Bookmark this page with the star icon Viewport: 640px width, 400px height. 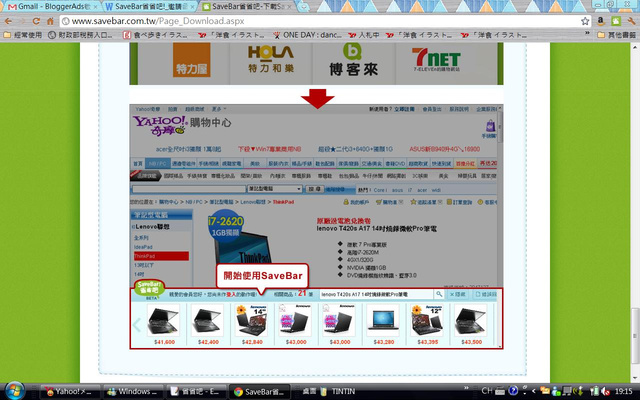pos(585,21)
